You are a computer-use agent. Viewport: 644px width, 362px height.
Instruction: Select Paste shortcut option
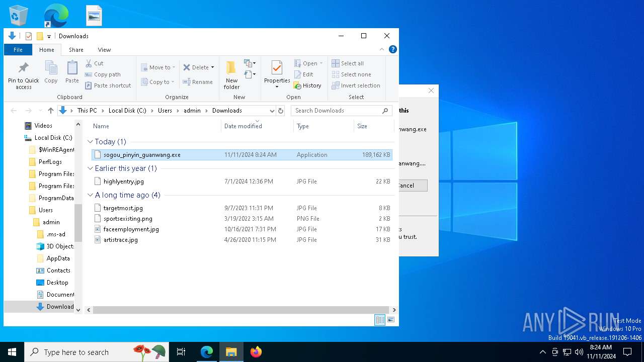[108, 85]
